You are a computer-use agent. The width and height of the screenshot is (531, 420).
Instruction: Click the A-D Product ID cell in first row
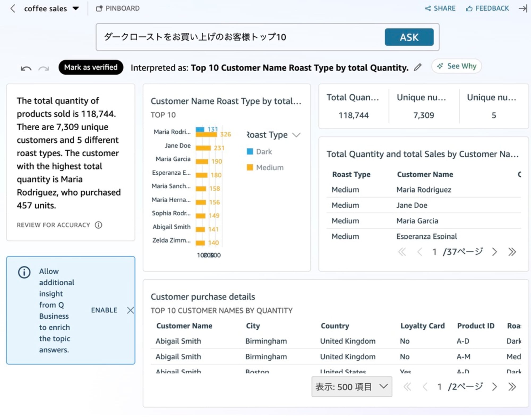[x=463, y=341]
